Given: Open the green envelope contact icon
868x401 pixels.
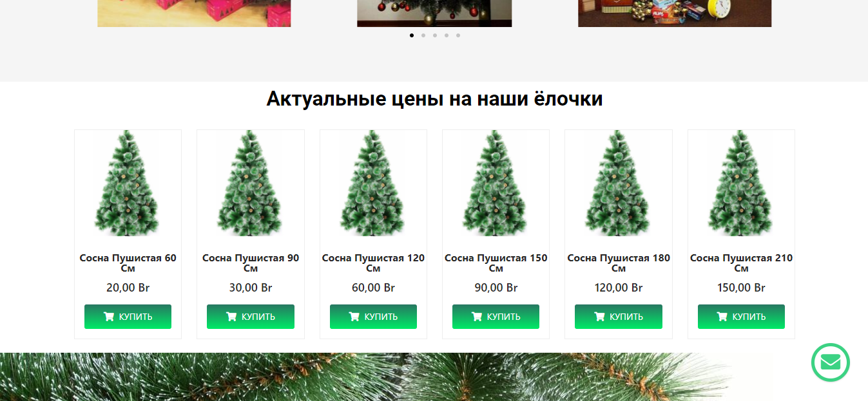Looking at the screenshot, I should click(x=830, y=362).
